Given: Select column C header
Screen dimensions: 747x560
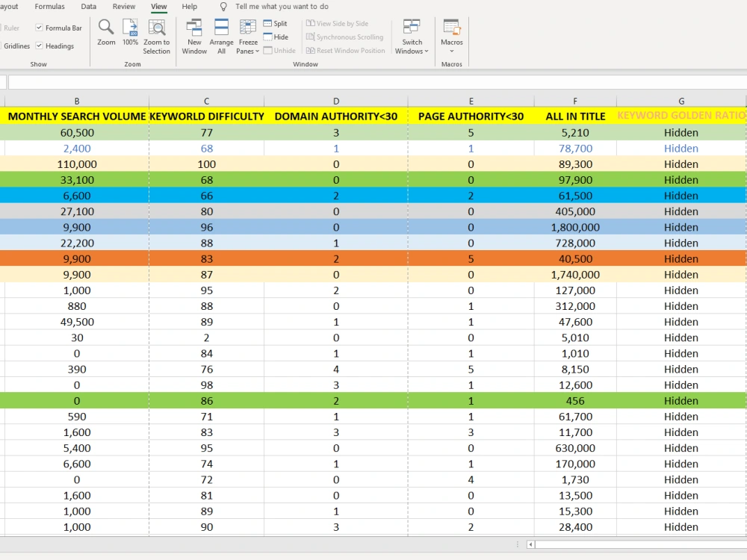Looking at the screenshot, I should [206, 101].
